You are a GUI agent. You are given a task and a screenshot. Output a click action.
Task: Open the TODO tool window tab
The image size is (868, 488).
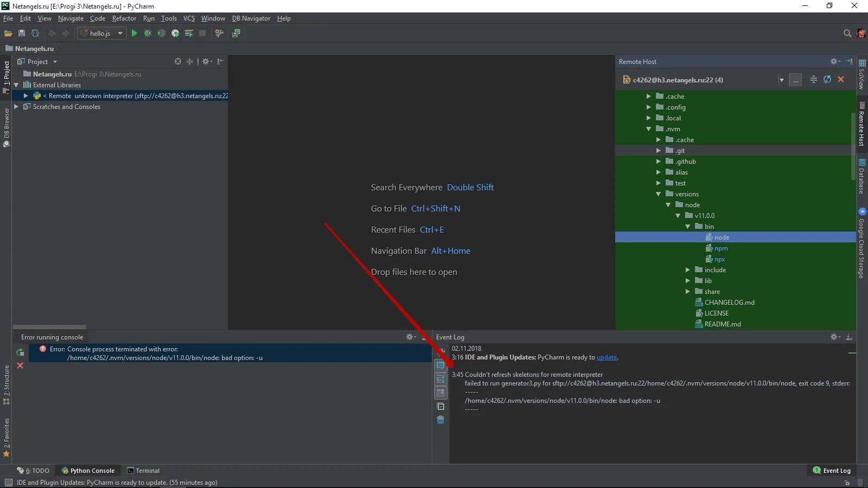(x=33, y=471)
